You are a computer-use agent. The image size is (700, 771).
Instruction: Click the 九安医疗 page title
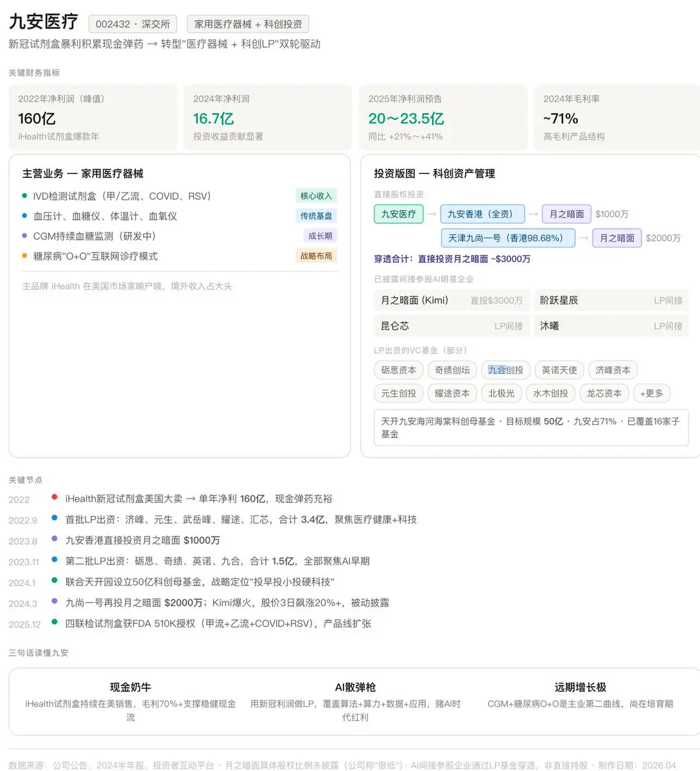tap(44, 22)
